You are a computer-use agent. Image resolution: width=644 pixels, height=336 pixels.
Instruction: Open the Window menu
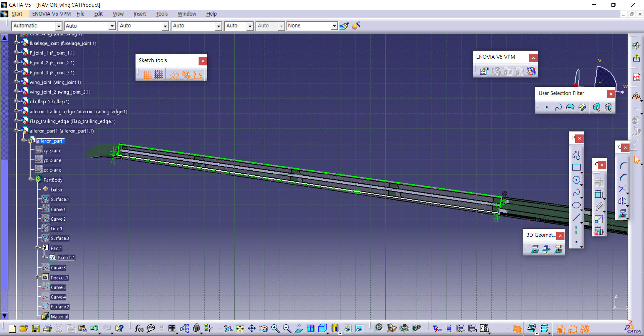point(187,14)
